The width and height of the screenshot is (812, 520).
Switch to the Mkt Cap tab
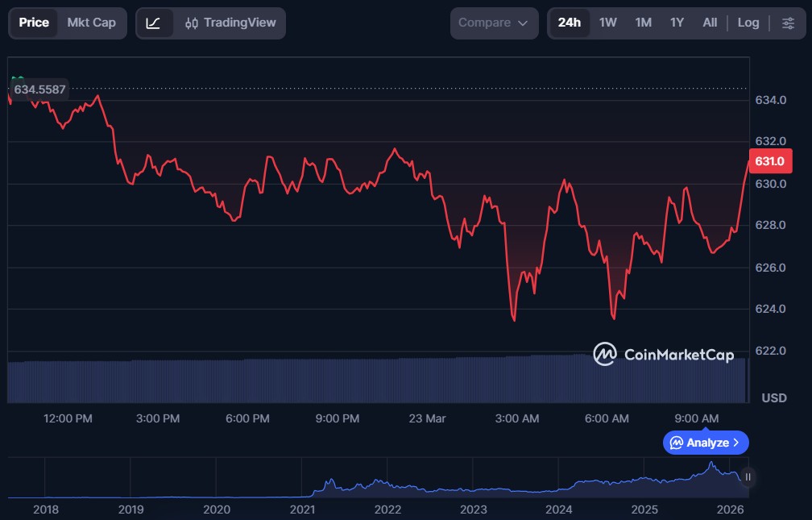point(91,23)
